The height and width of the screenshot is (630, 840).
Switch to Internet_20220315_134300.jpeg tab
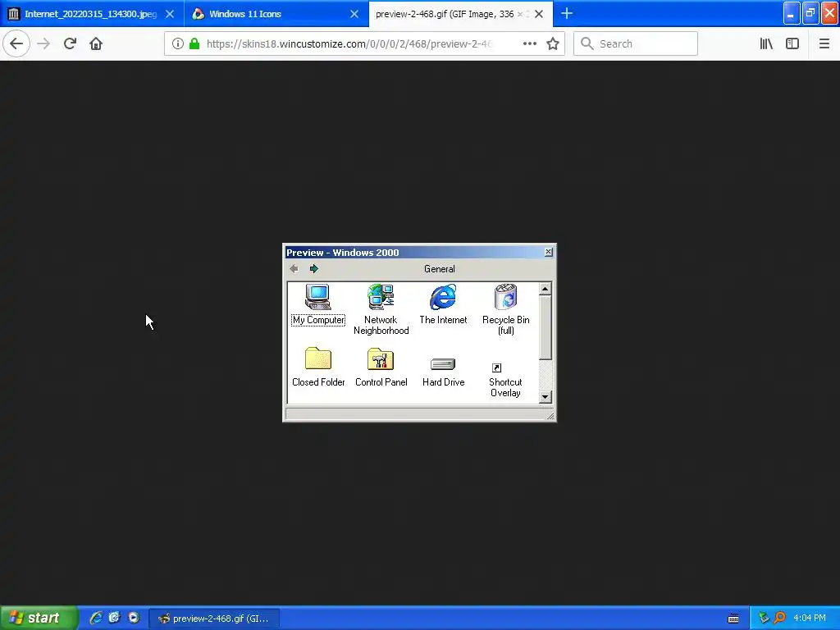click(x=90, y=14)
